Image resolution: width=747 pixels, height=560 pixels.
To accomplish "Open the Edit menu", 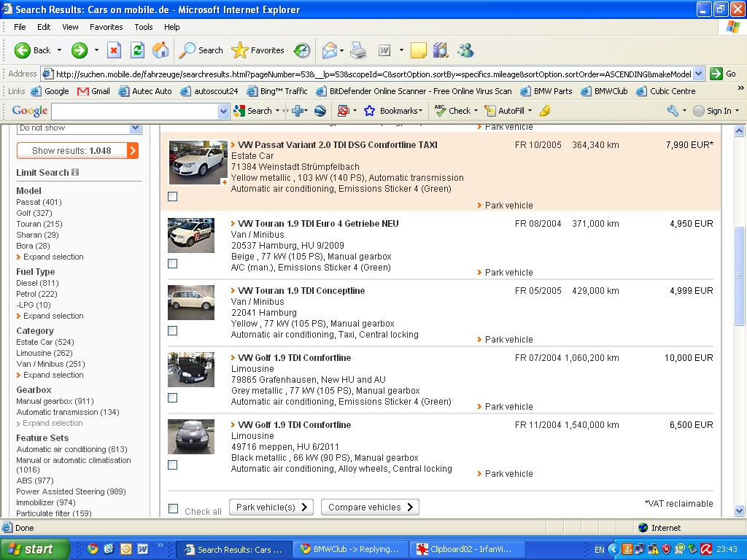I will (x=44, y=27).
